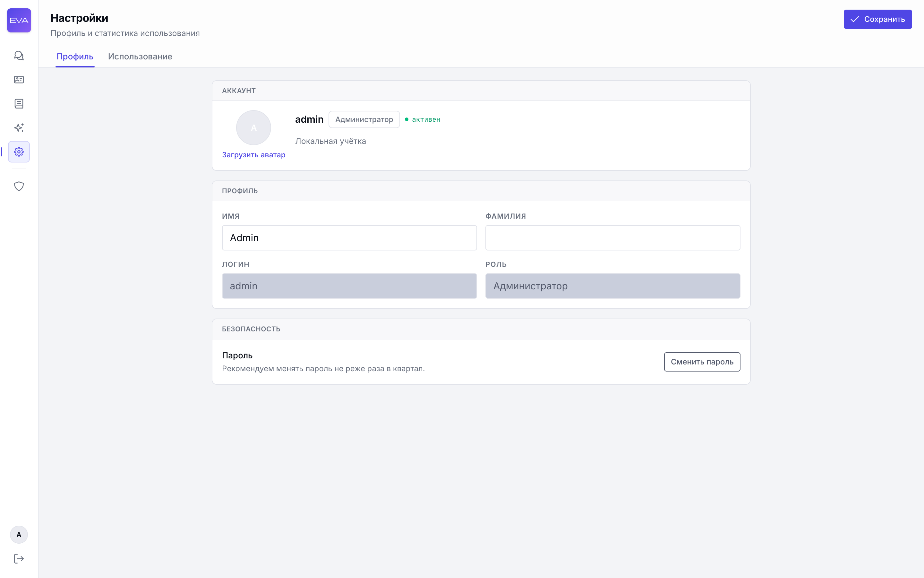The image size is (924, 578).
Task: Switch to the Профиль tab
Action: (x=75, y=57)
